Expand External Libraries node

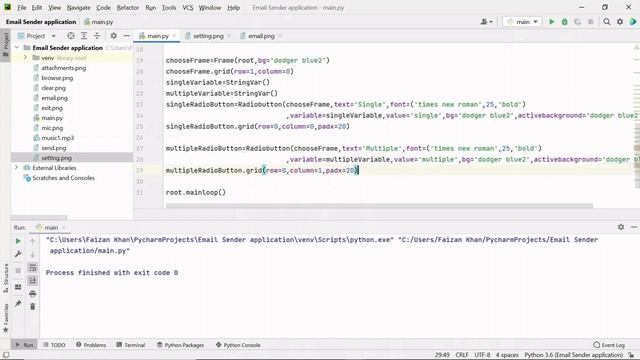[x=17, y=168]
